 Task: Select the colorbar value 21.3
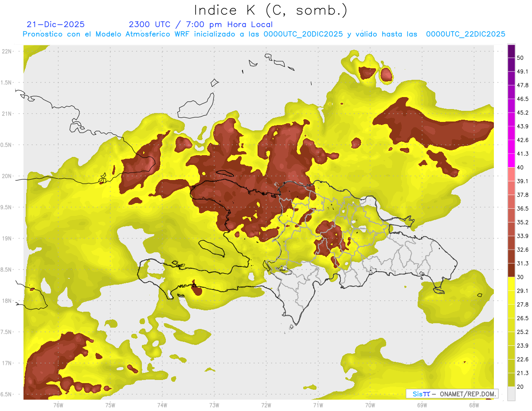523,373
